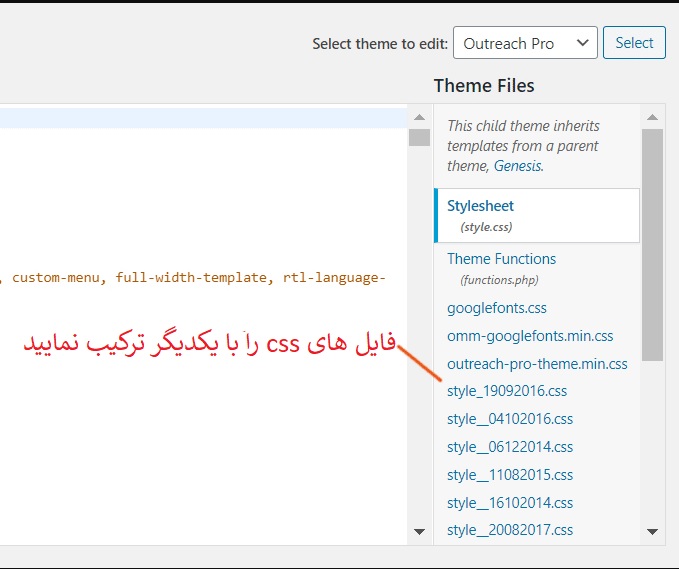This screenshot has width=679, height=569.
Task: Open Theme Functions functions.php file
Action: pos(501,268)
